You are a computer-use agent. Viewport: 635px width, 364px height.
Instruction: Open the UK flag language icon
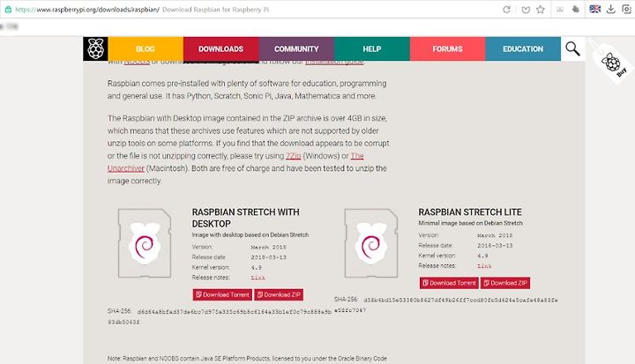595,9
